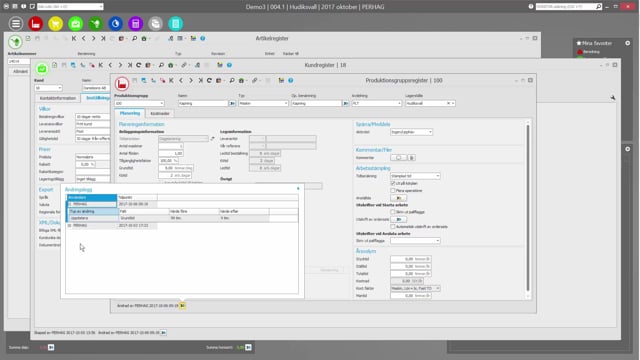Open Kund dropdown in Kundregister
Image resolution: width=640 pixels, height=360 pixels.
tap(60, 88)
